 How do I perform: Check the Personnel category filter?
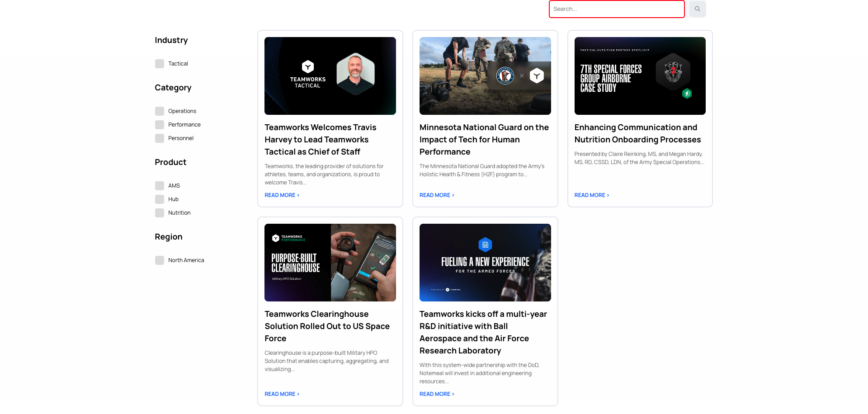point(159,138)
